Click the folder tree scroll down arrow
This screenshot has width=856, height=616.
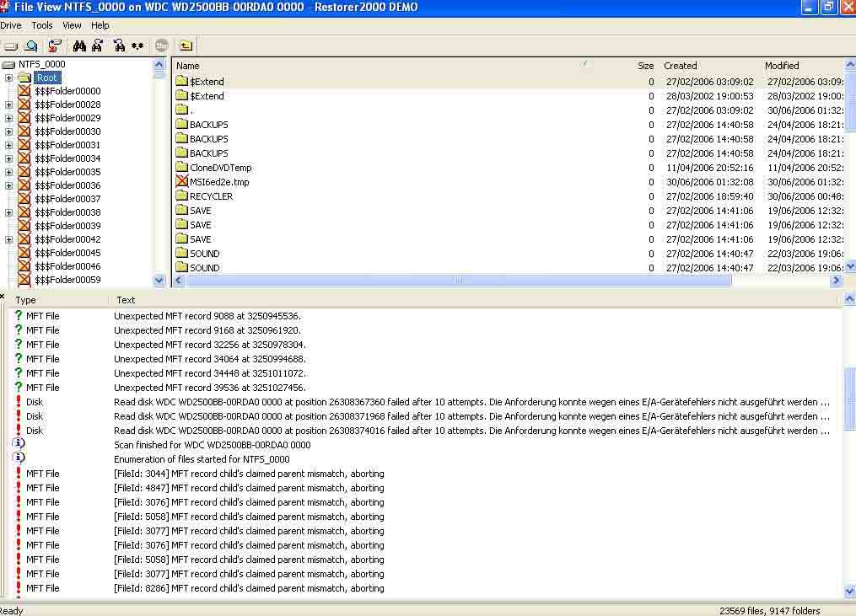click(159, 281)
